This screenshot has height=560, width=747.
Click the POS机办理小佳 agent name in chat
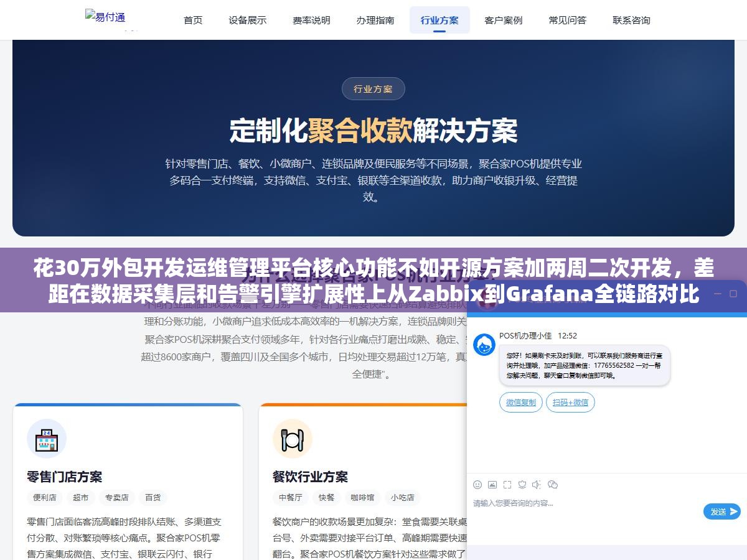point(525,335)
